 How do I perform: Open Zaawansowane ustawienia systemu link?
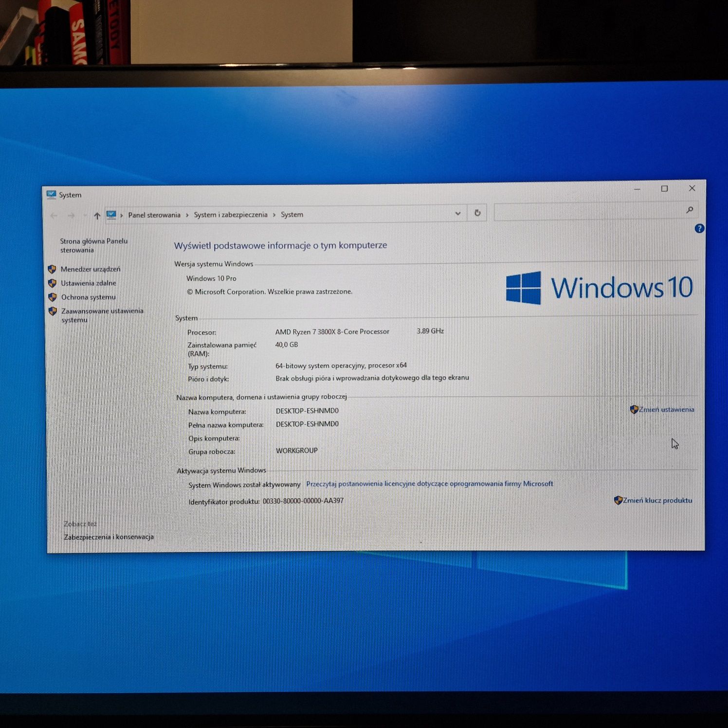[102, 315]
